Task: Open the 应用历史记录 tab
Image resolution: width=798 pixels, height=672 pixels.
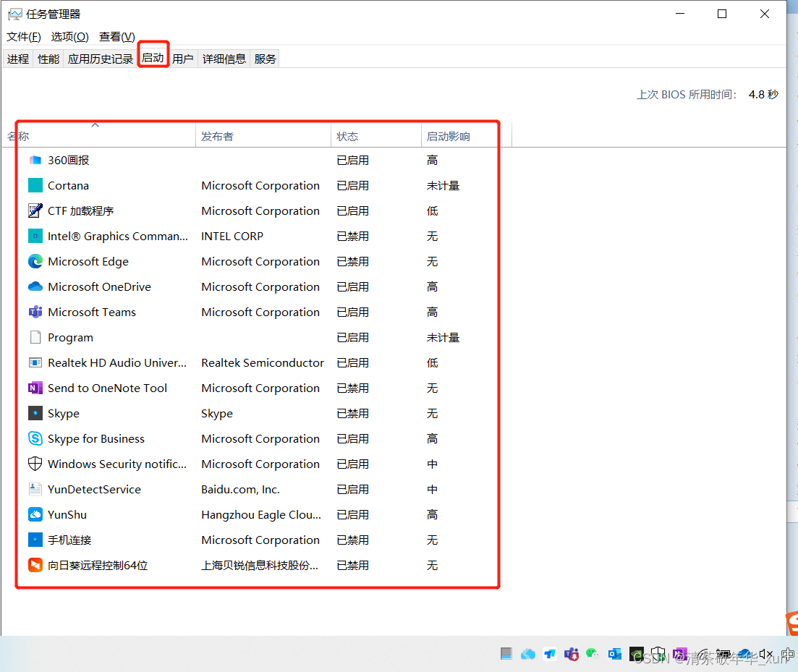Action: (101, 59)
